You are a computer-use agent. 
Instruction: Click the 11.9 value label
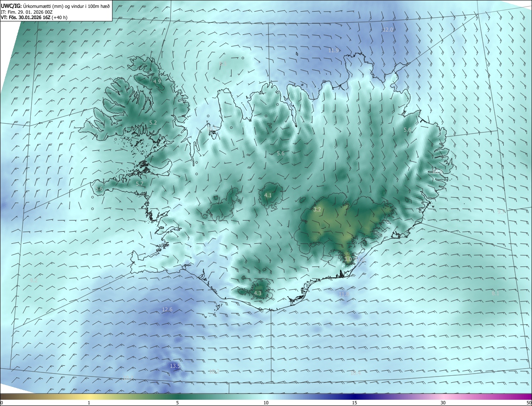coord(333,50)
